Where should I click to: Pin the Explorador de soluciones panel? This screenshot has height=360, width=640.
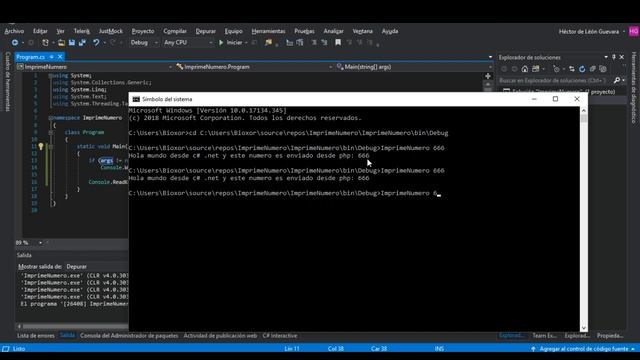pos(613,57)
